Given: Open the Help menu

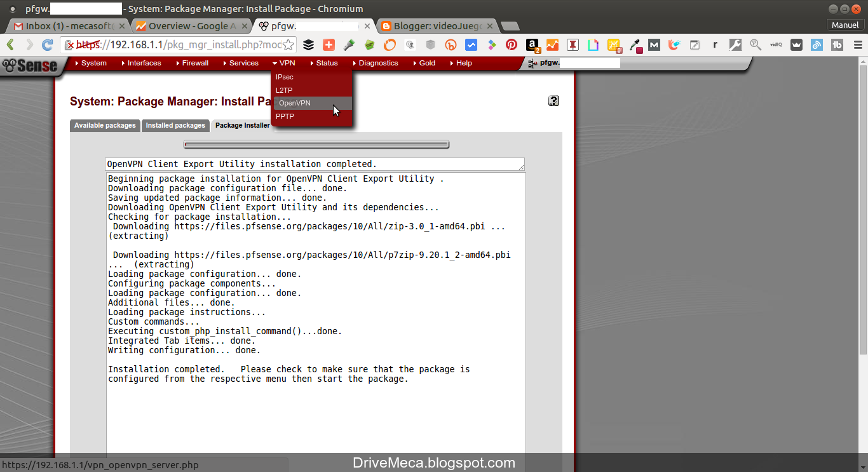Looking at the screenshot, I should [461, 63].
